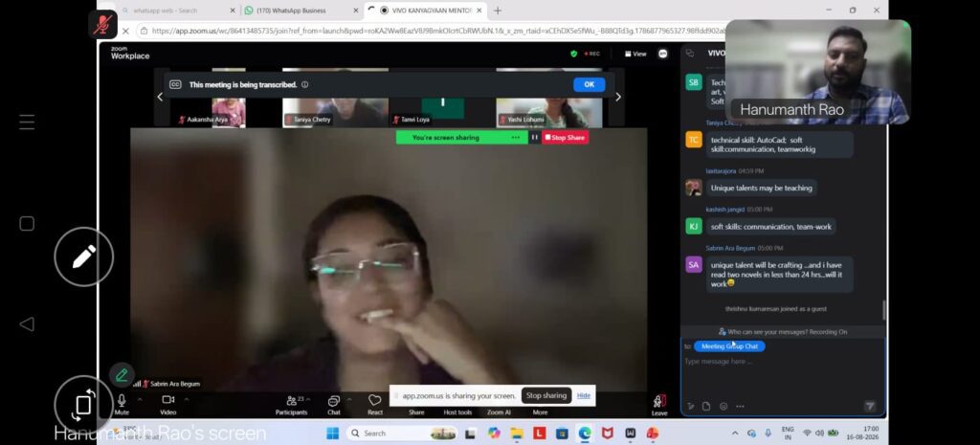This screenshot has height=445, width=980.
Task: Open more chat options ellipsis
Action: [x=740, y=407]
